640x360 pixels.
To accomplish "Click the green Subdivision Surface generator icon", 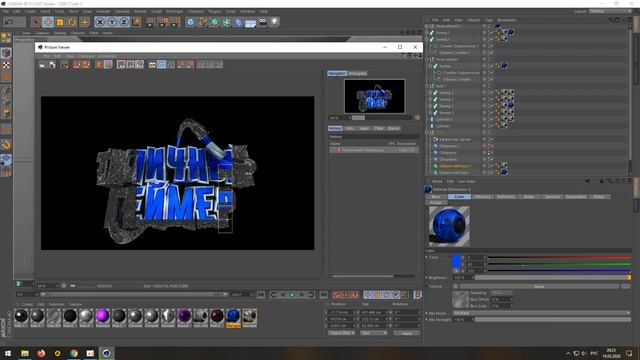I will coord(215,22).
